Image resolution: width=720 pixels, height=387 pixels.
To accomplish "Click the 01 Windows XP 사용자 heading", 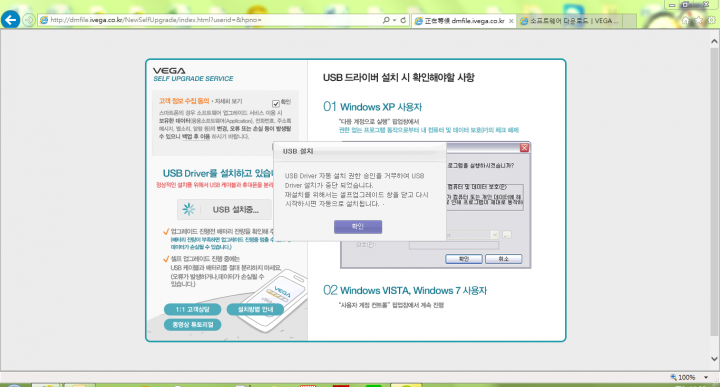I will coord(372,107).
